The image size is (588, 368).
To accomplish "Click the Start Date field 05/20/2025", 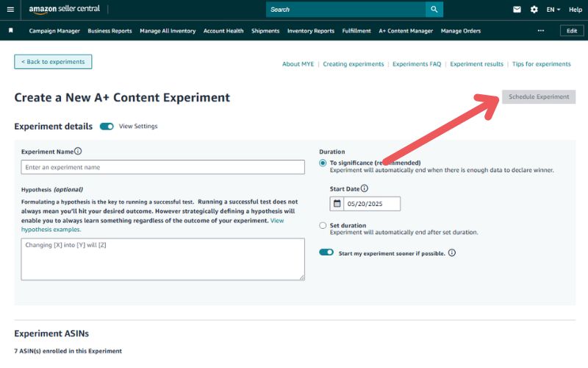I will click(372, 204).
